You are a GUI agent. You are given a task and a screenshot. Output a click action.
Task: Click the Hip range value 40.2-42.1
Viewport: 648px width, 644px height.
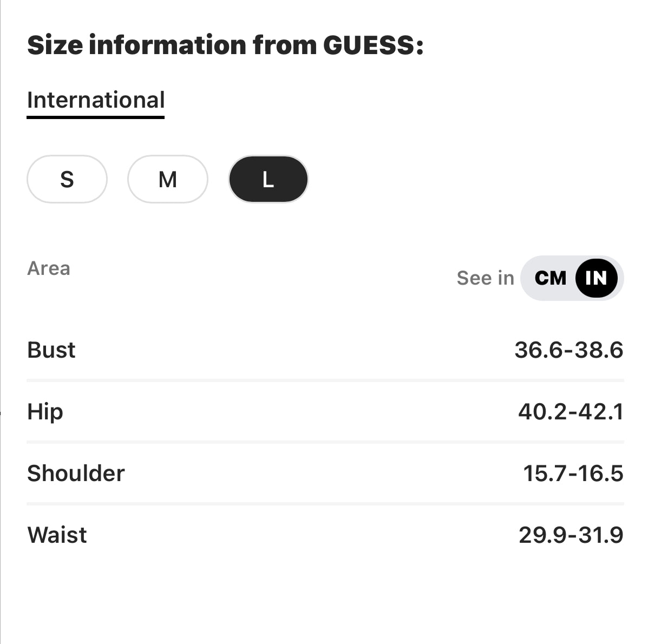[x=571, y=411]
